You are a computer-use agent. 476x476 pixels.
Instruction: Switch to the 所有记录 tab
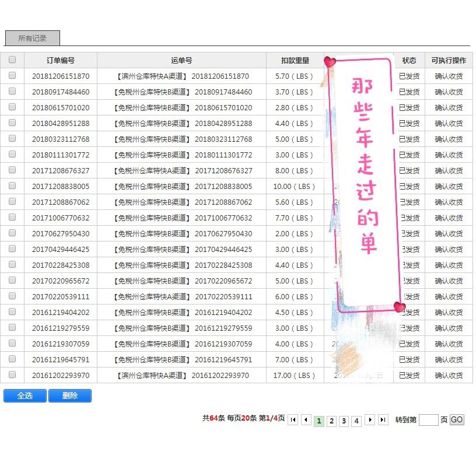coord(31,37)
